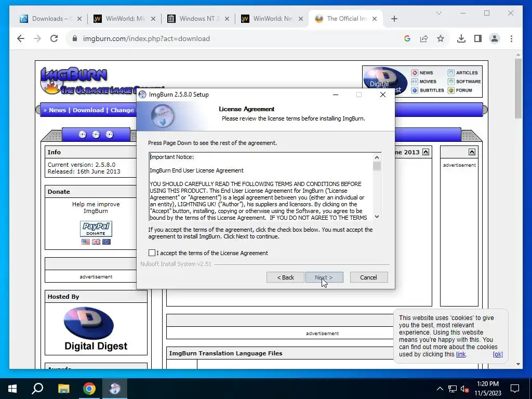Open the taskbar clock showing 1:20 PM
The height and width of the screenshot is (399, 532).
click(488, 389)
